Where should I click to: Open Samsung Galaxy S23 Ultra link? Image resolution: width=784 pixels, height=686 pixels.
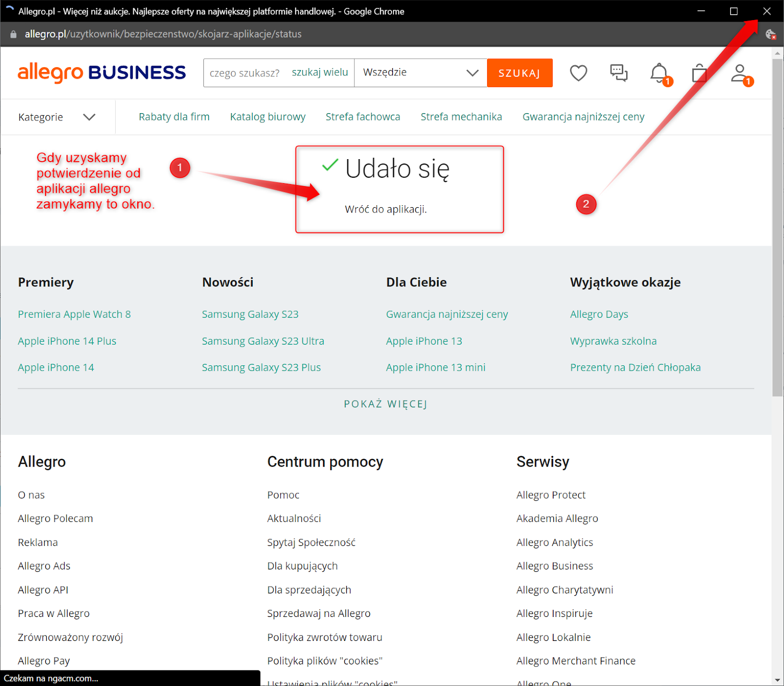click(x=263, y=341)
